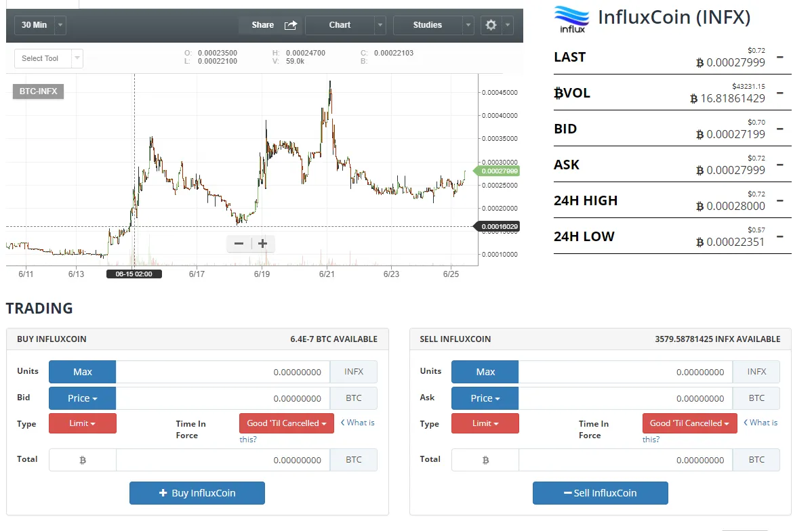Viewport: 812px width, 531px height.
Task: Click the Sell Total BTC input field
Action: [626, 460]
